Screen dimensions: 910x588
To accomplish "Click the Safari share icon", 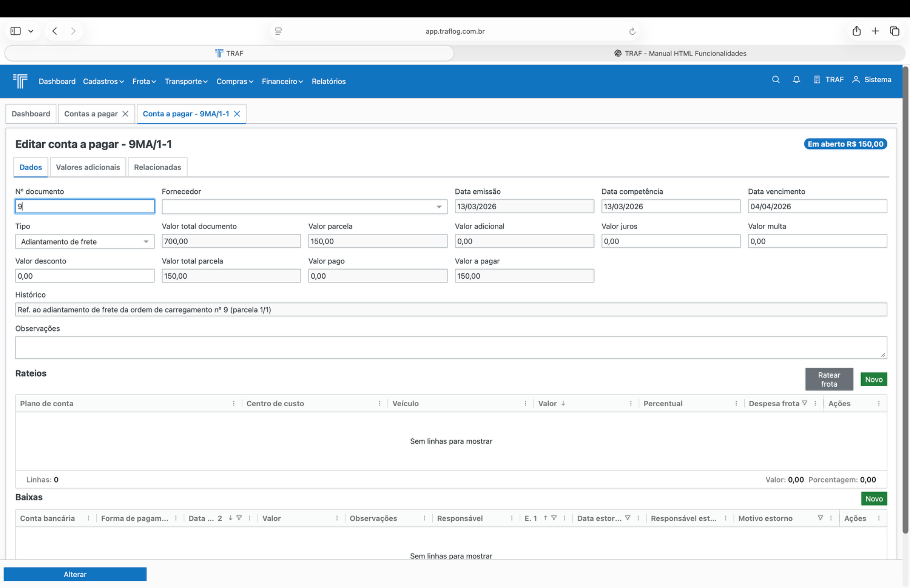I will (856, 31).
